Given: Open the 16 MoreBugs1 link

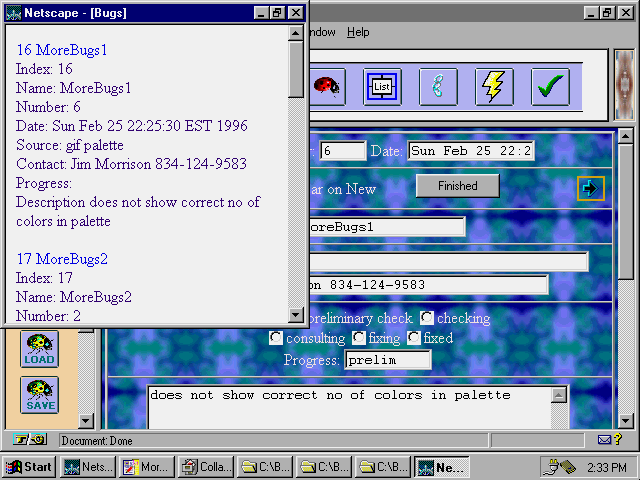Looking at the screenshot, I should pos(62,50).
